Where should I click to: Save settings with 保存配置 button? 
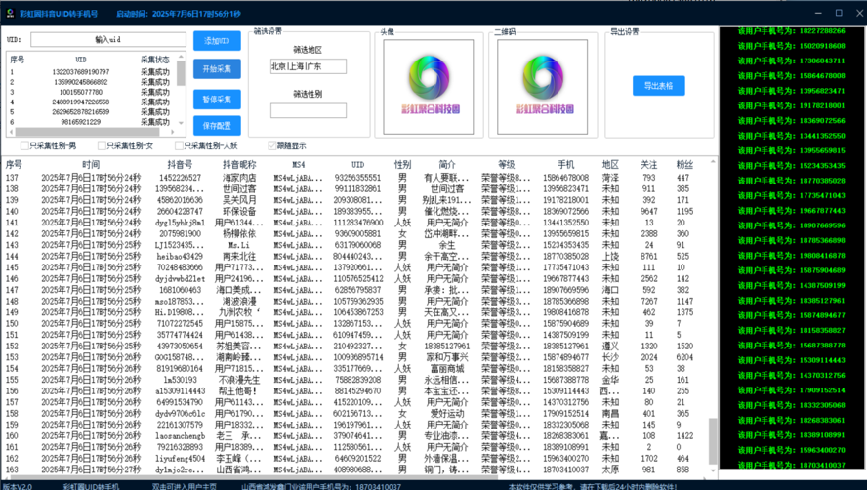click(217, 126)
